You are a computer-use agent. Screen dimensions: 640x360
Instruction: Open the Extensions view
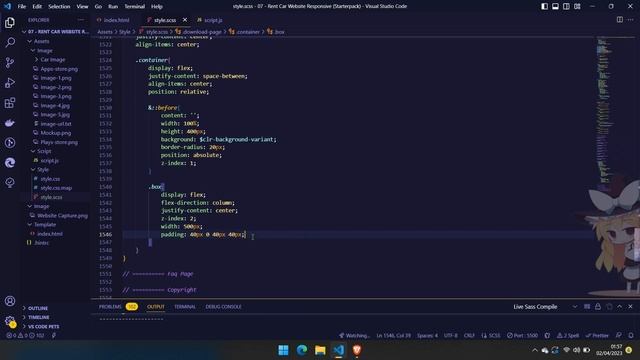click(x=10, y=102)
